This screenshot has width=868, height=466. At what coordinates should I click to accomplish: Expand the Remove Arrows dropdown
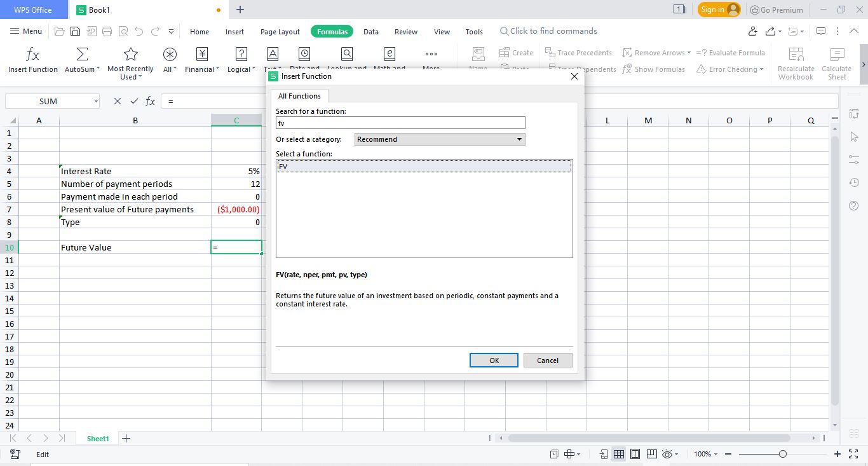(x=689, y=53)
